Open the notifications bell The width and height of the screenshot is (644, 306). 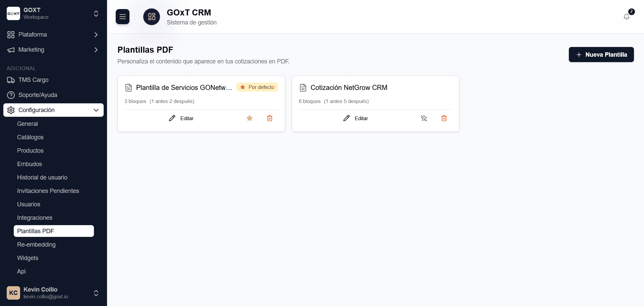pos(626,17)
